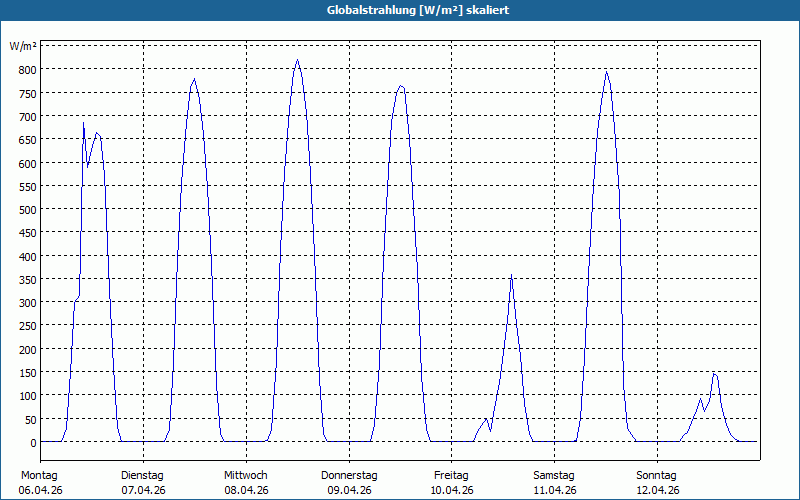Click Wednesday's radiation peak above 800

297,60
